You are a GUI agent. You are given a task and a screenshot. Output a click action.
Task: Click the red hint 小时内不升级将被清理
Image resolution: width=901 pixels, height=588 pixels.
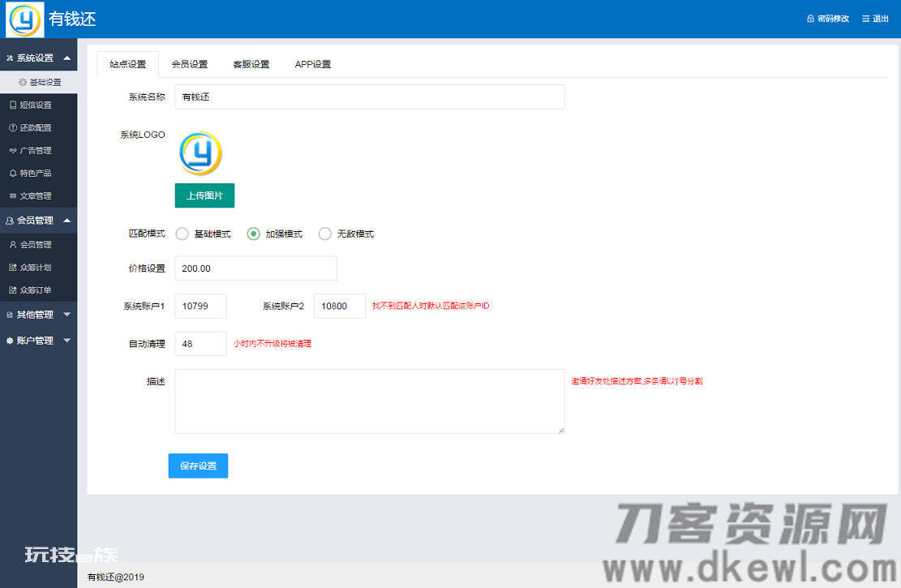pos(272,344)
